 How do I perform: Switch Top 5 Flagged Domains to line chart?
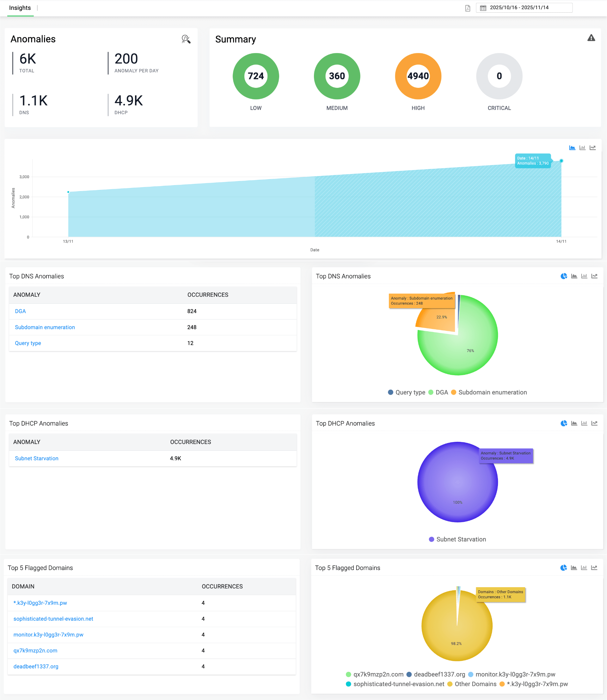[594, 568]
